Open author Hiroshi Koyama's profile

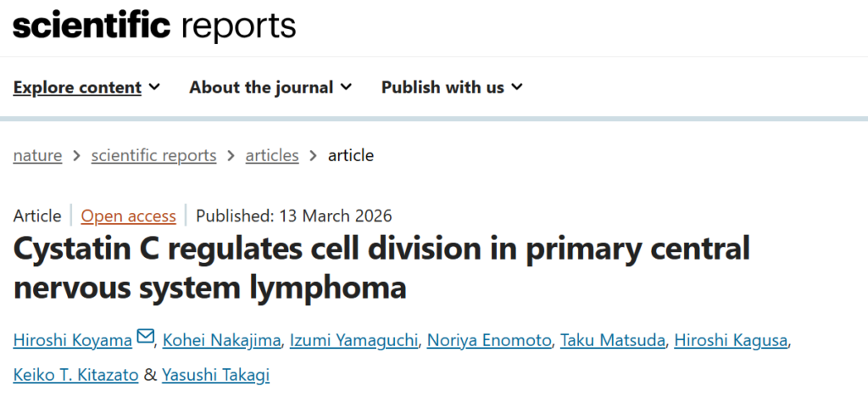[73, 340]
